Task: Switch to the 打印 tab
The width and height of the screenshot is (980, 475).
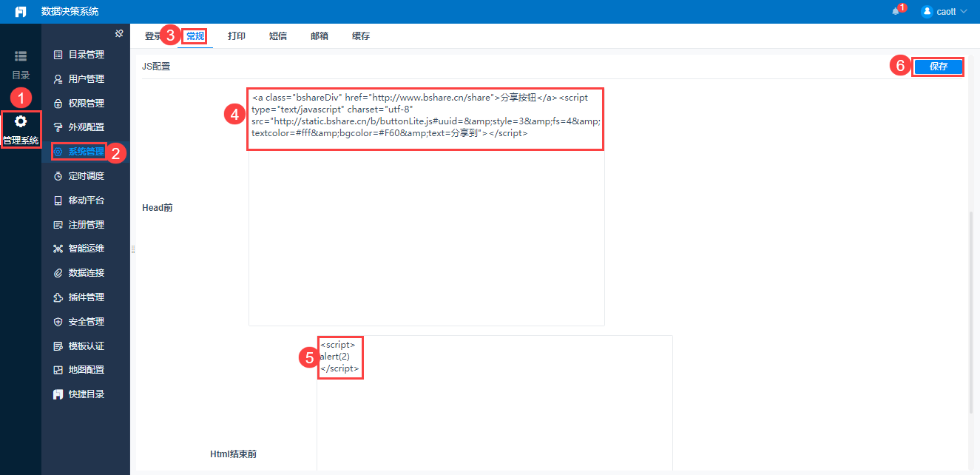Action: (x=237, y=36)
